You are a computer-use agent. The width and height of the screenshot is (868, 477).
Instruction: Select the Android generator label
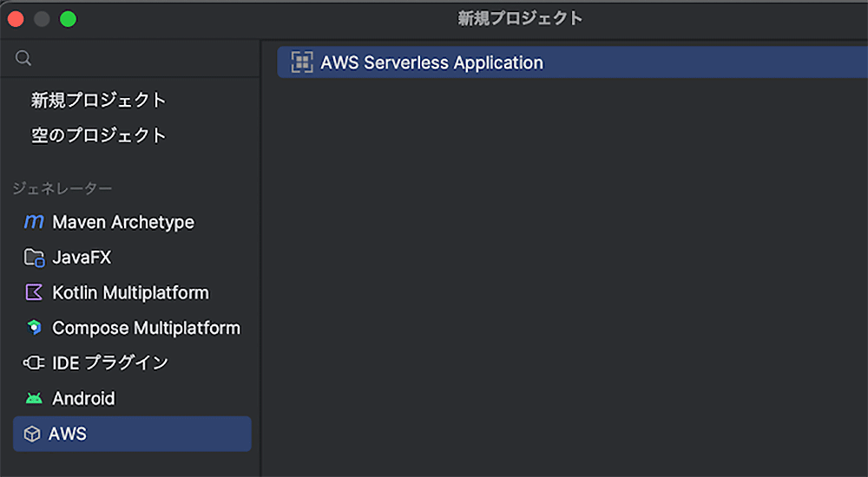point(83,399)
